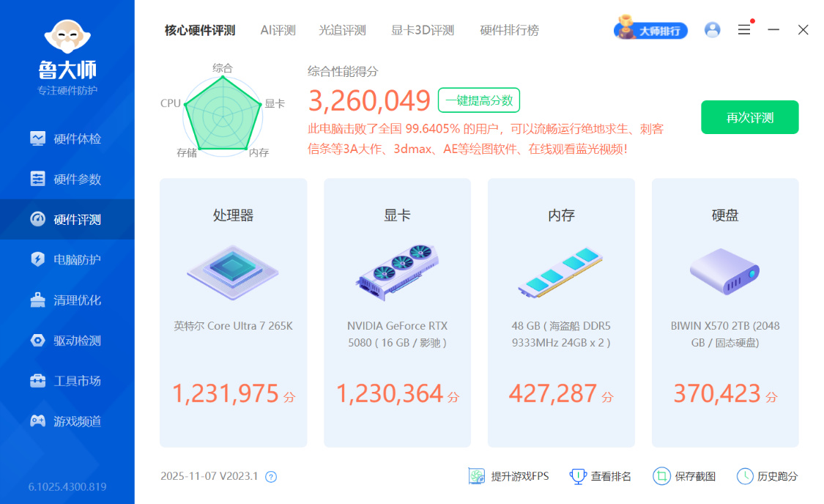This screenshot has height=504, width=824.
Task: Click the 显卡 card heading
Action: pyautogui.click(x=397, y=215)
